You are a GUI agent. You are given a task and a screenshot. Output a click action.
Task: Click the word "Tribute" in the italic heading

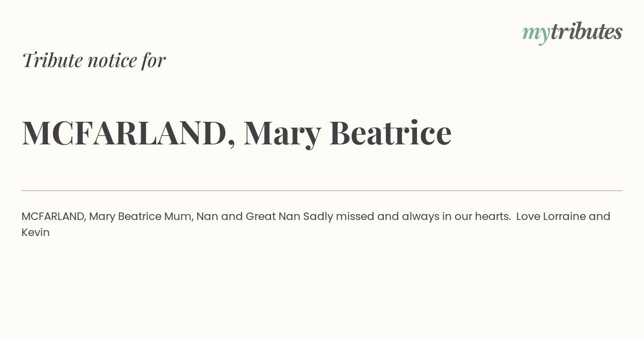click(52, 60)
